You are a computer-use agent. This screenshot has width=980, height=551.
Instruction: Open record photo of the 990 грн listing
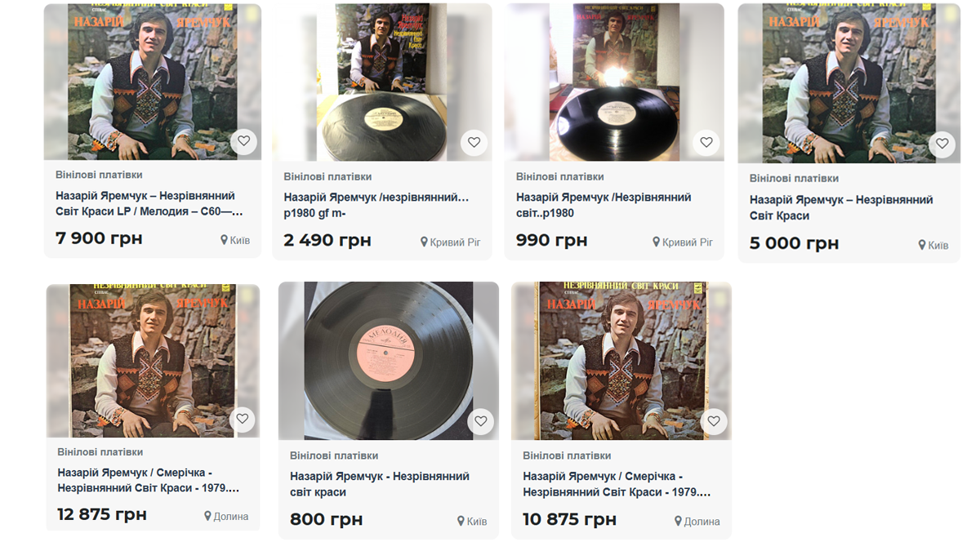click(614, 82)
